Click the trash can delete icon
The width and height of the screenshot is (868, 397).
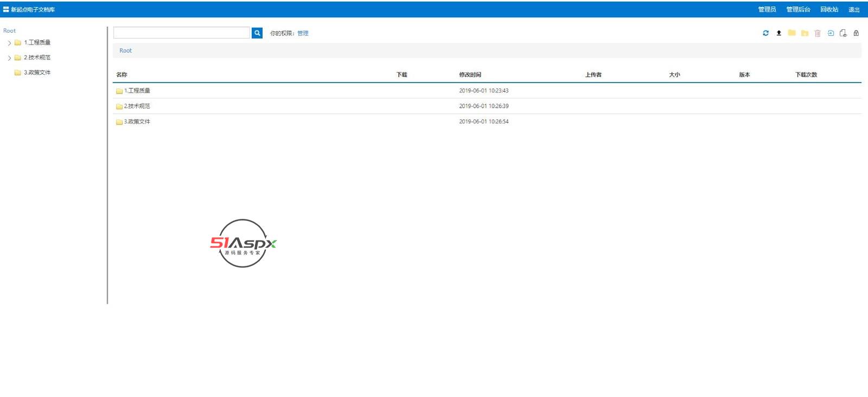(818, 33)
